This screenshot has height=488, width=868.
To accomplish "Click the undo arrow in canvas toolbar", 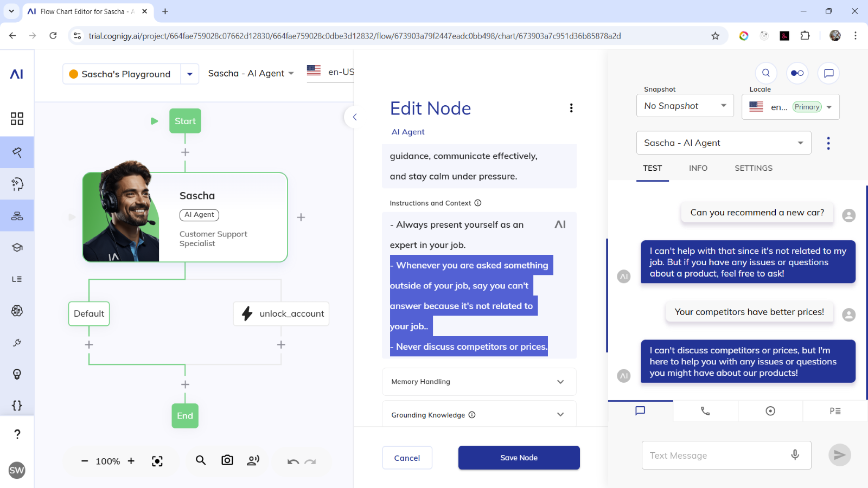I will tap(293, 461).
